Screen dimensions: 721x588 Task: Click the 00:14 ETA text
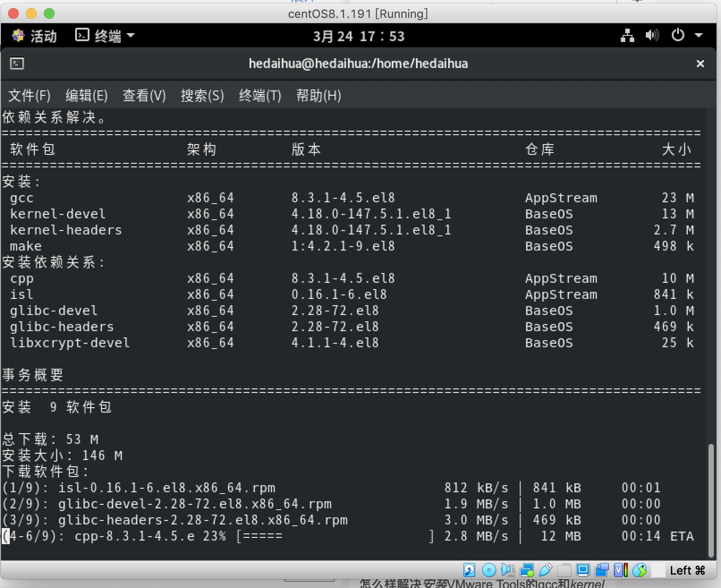(657, 536)
